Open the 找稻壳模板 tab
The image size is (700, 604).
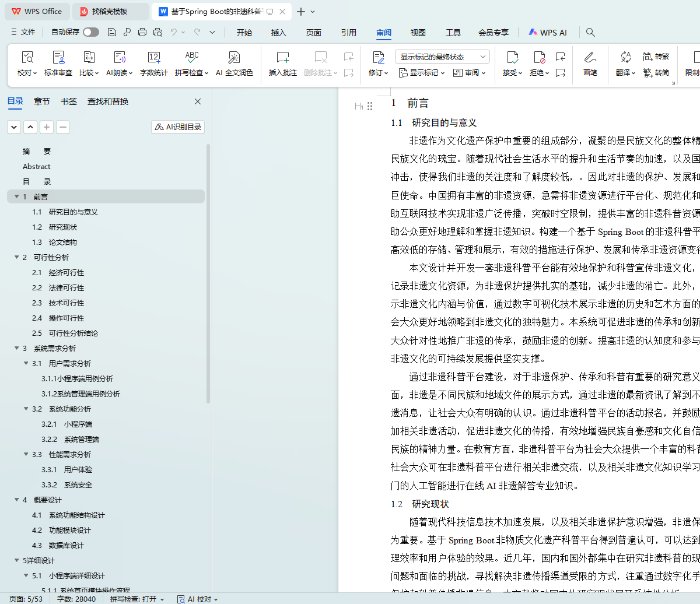(109, 12)
